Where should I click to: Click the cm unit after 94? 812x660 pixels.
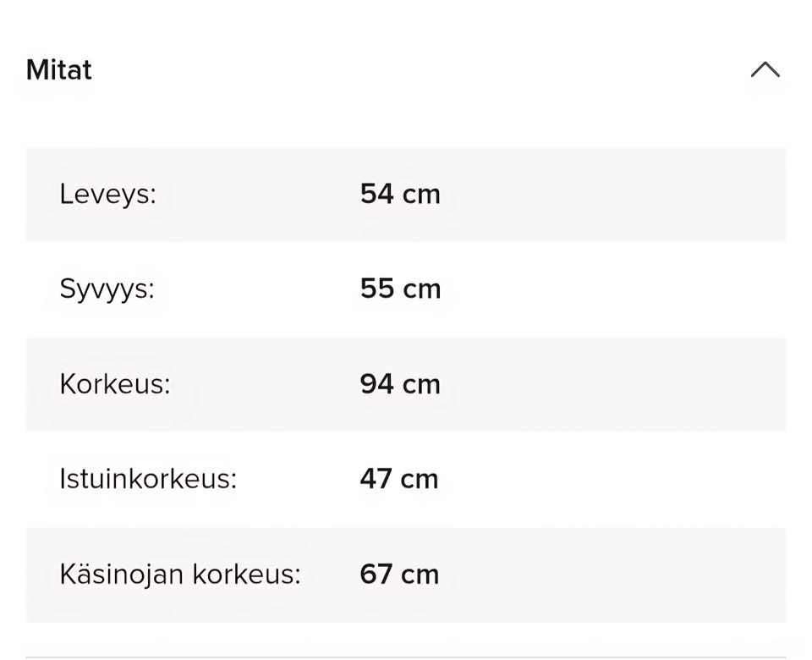coord(420,385)
